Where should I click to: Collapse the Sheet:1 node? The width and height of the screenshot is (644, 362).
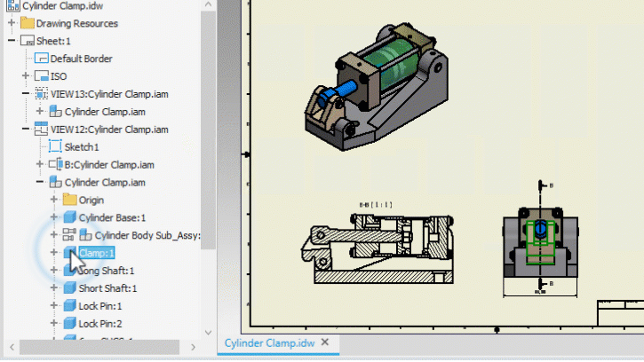click(12, 41)
